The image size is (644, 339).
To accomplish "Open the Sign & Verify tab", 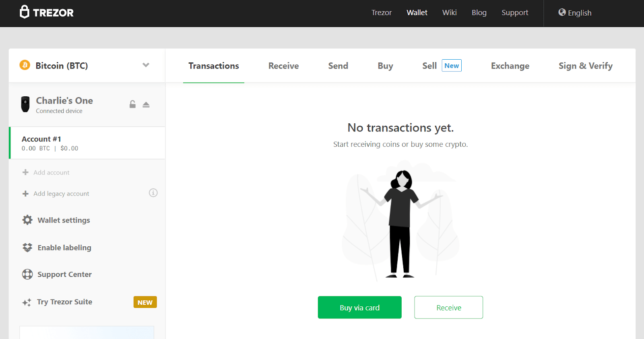I will pyautogui.click(x=585, y=66).
